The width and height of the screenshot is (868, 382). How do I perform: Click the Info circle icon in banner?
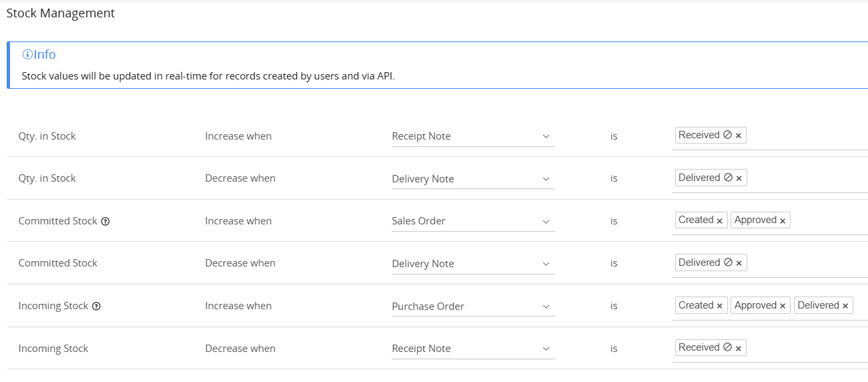[27, 55]
